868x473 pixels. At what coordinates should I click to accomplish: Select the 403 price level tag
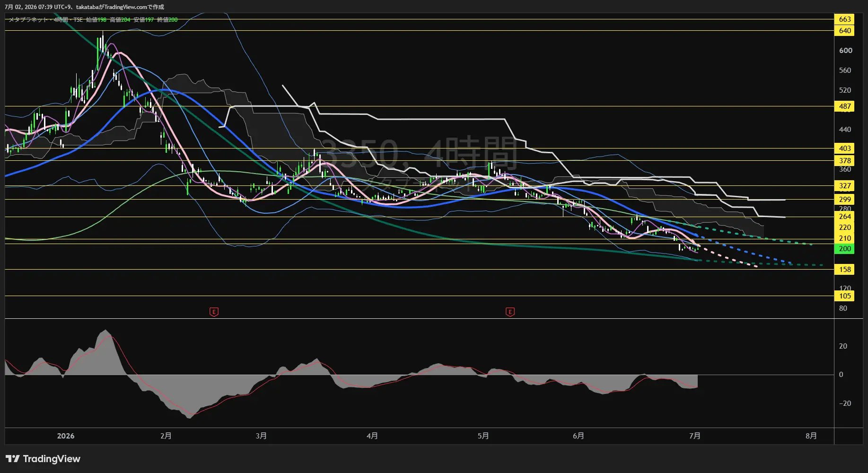845,149
